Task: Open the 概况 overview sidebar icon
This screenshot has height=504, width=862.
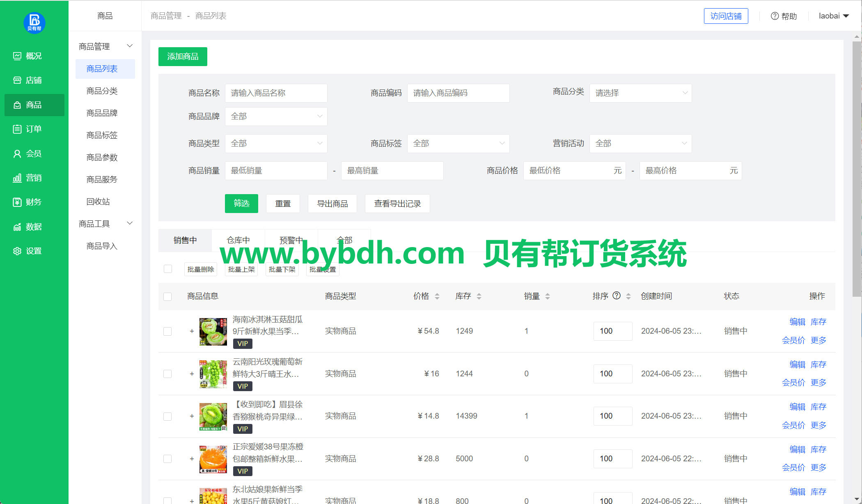Action: [x=17, y=56]
